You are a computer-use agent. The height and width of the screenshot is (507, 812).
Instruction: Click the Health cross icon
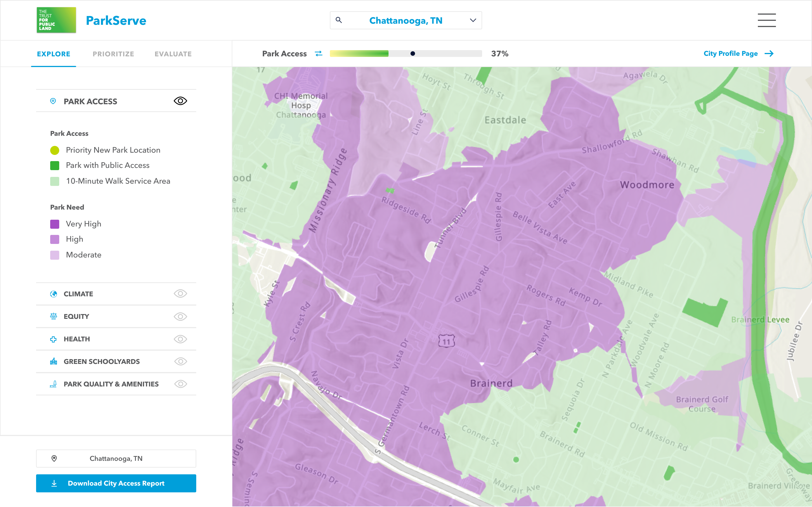53,339
